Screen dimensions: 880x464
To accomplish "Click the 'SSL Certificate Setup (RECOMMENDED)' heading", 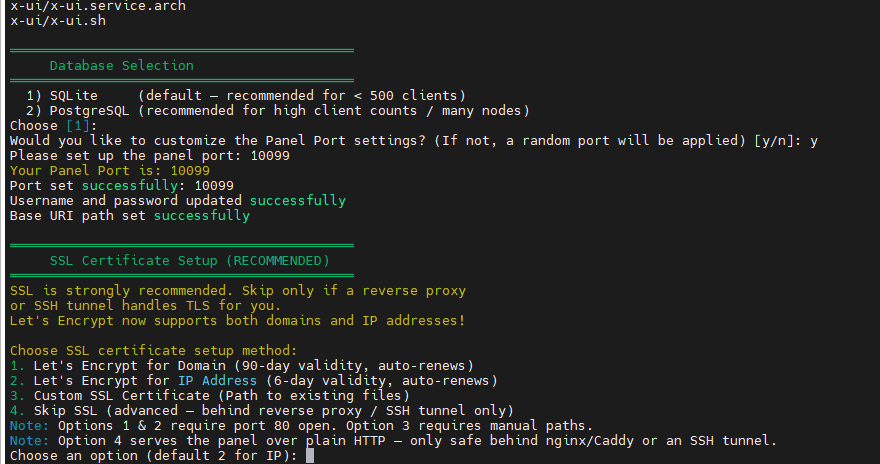I will point(190,261).
